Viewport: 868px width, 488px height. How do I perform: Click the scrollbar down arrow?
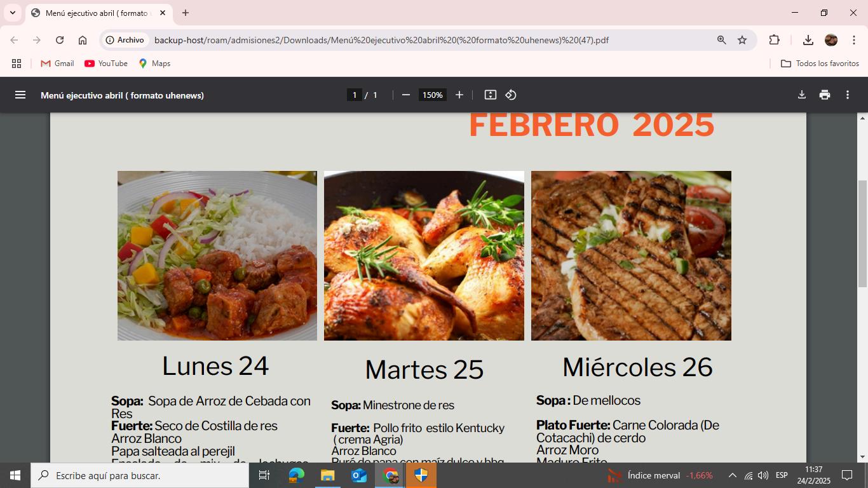[x=862, y=457]
